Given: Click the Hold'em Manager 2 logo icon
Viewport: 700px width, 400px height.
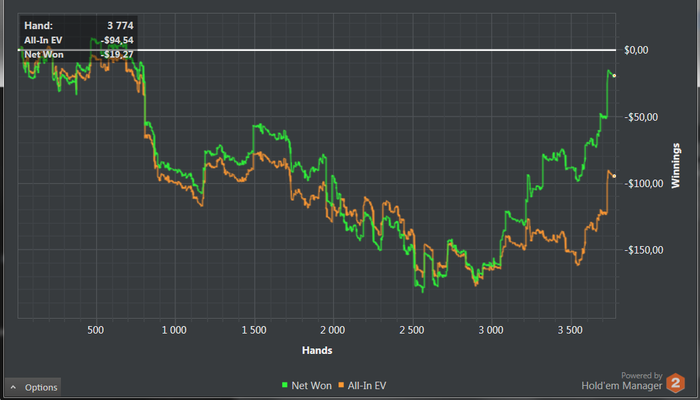Looking at the screenshot, I should tap(675, 383).
